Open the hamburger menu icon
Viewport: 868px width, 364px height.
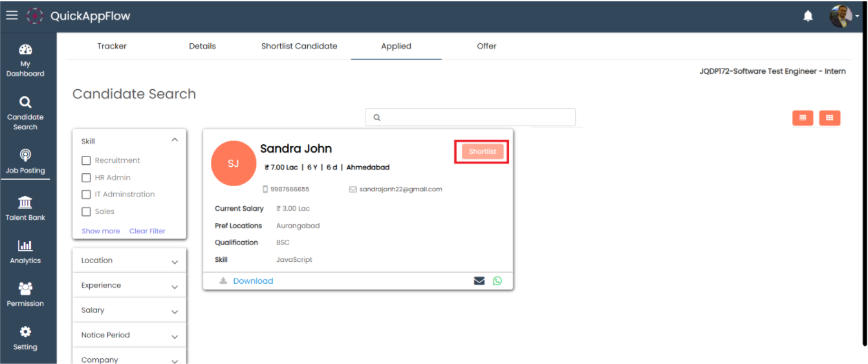click(x=12, y=16)
